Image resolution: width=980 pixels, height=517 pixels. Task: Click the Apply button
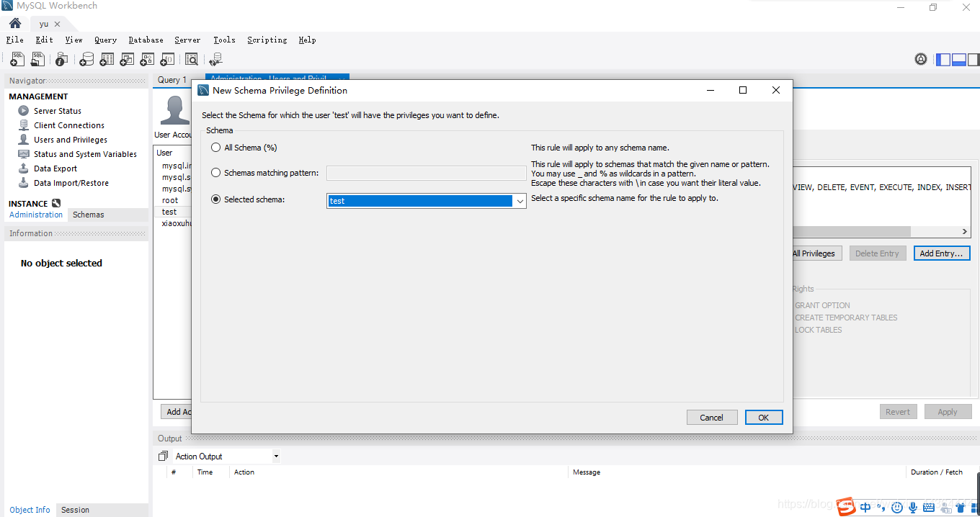(x=948, y=412)
